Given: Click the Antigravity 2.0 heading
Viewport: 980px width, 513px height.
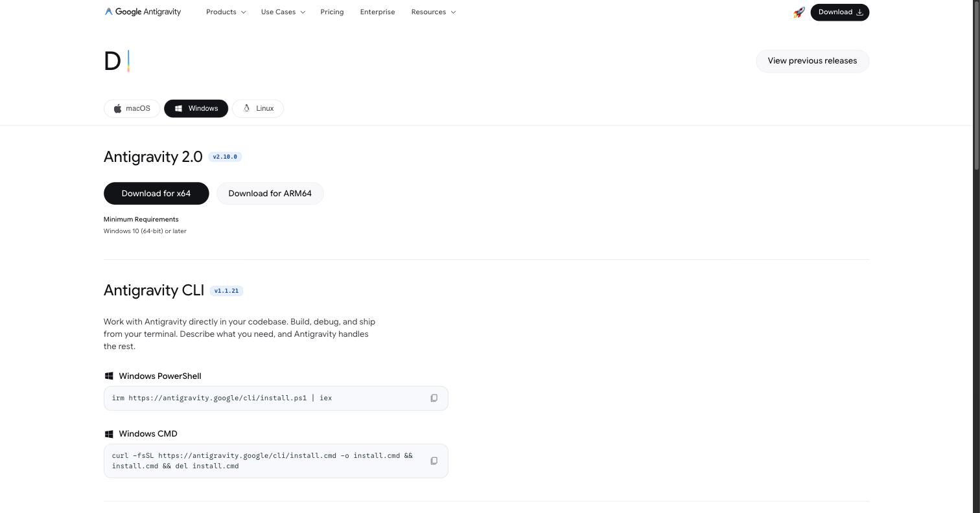Looking at the screenshot, I should click(x=153, y=157).
